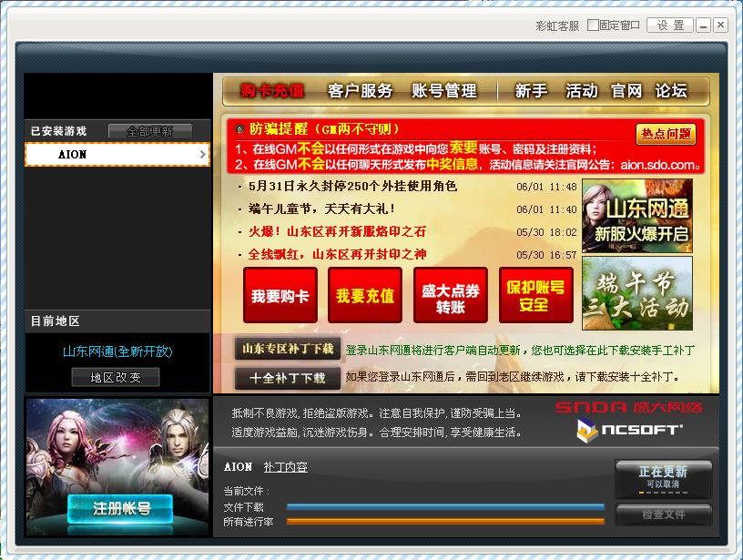The height and width of the screenshot is (560, 743).
Task: Close the launcher window
Action: tap(720, 25)
